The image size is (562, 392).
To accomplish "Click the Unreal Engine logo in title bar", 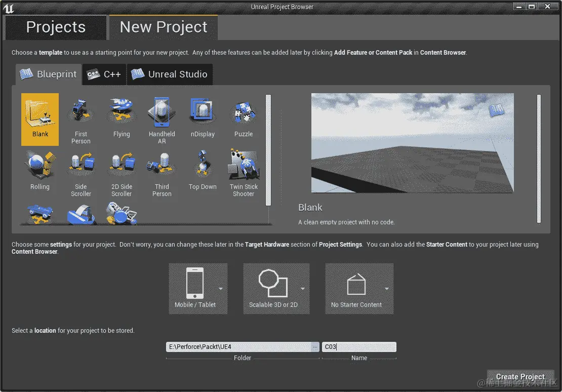I will 8,8.
